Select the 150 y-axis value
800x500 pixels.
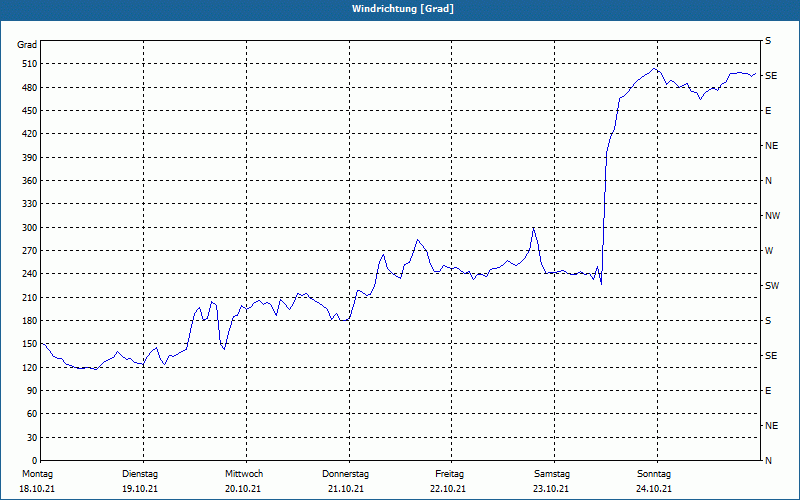pyautogui.click(x=29, y=344)
